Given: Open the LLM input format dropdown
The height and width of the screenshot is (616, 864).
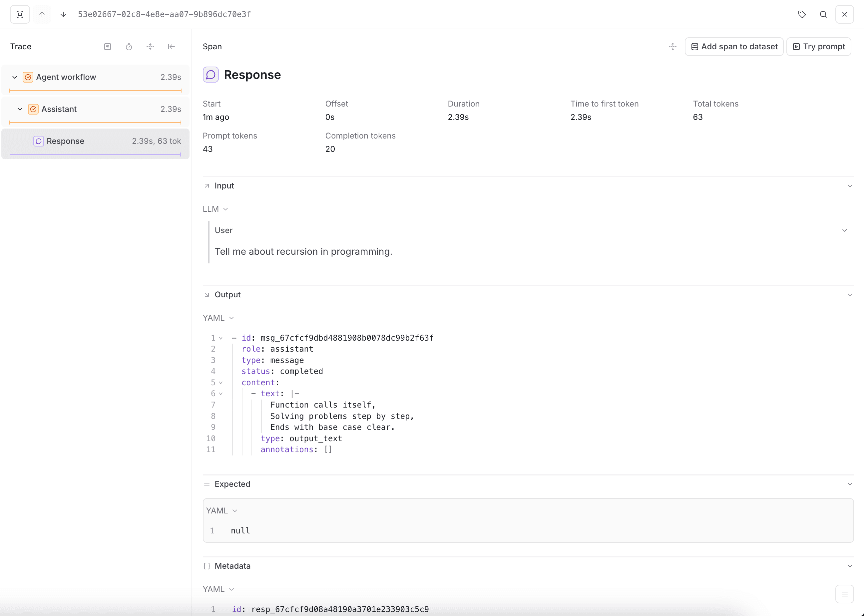Looking at the screenshot, I should tap(226, 209).
